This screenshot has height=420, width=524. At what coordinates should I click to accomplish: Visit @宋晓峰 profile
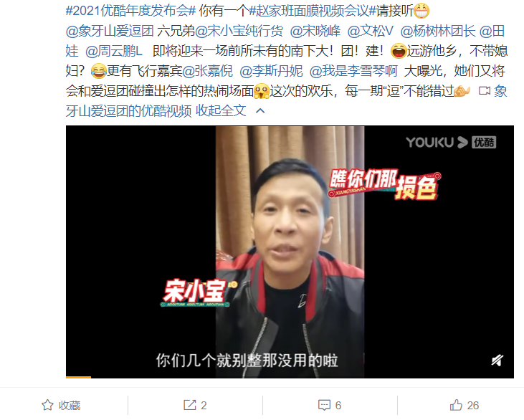pyautogui.click(x=315, y=31)
